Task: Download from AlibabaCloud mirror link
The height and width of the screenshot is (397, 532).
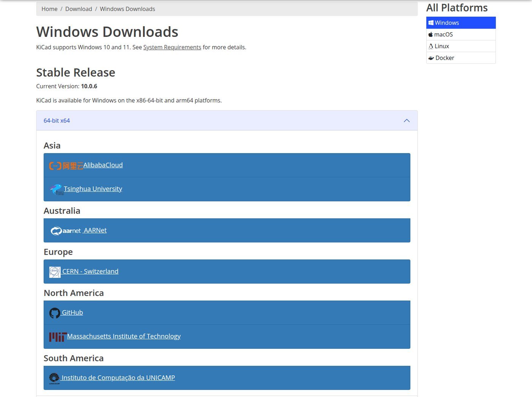Action: pos(103,165)
